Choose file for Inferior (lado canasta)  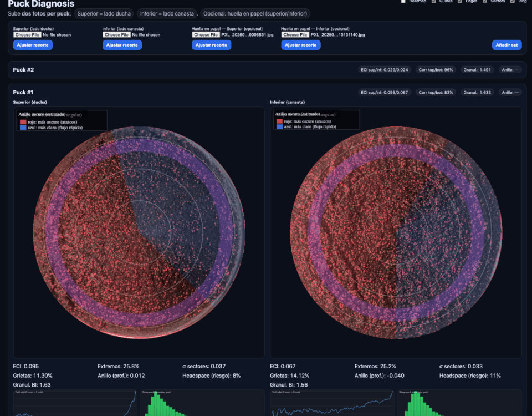pyautogui.click(x=116, y=34)
